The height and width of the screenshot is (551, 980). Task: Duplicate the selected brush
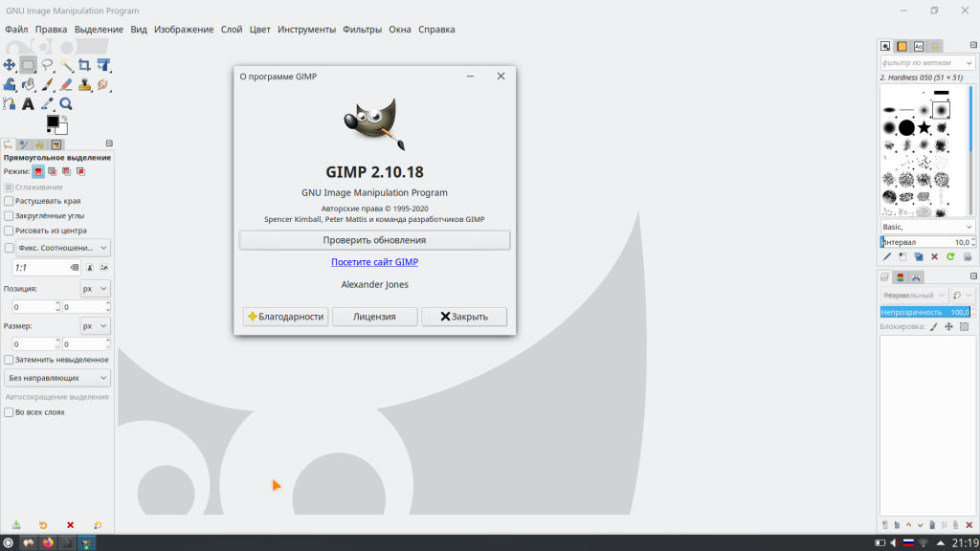[919, 256]
